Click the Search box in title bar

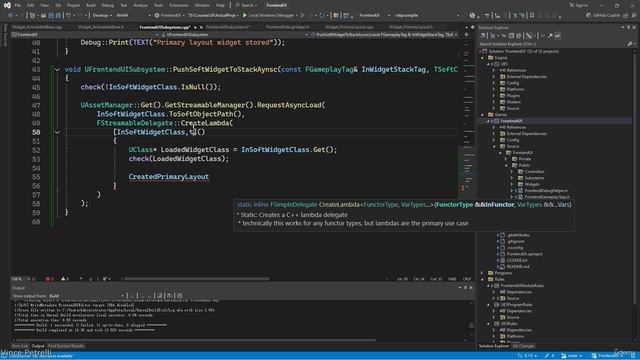pyautogui.click(x=246, y=5)
